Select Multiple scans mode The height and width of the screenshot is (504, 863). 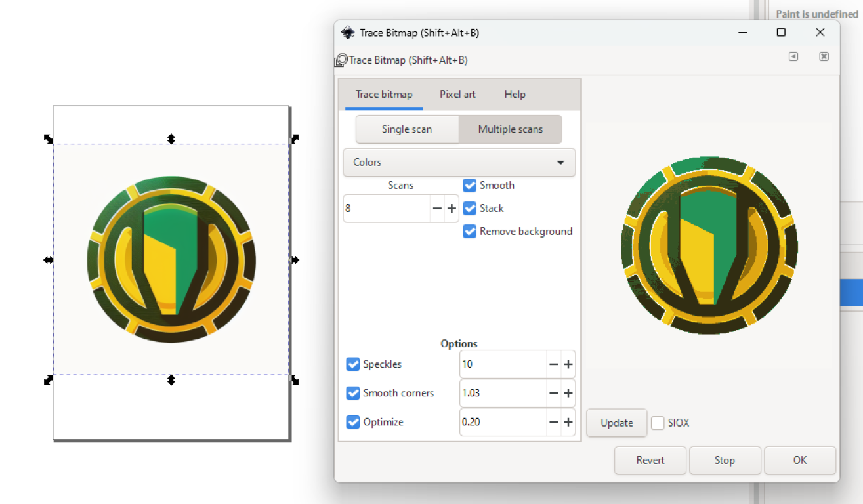point(511,129)
